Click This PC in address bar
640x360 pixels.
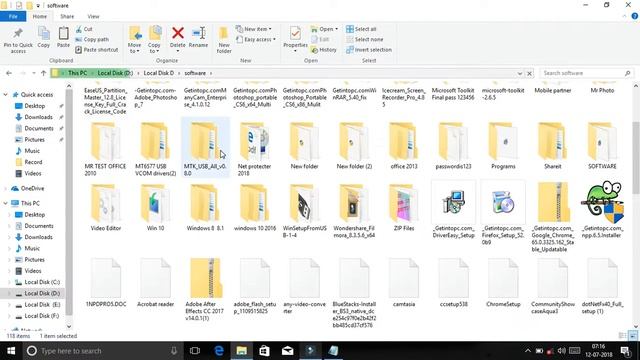[78, 73]
